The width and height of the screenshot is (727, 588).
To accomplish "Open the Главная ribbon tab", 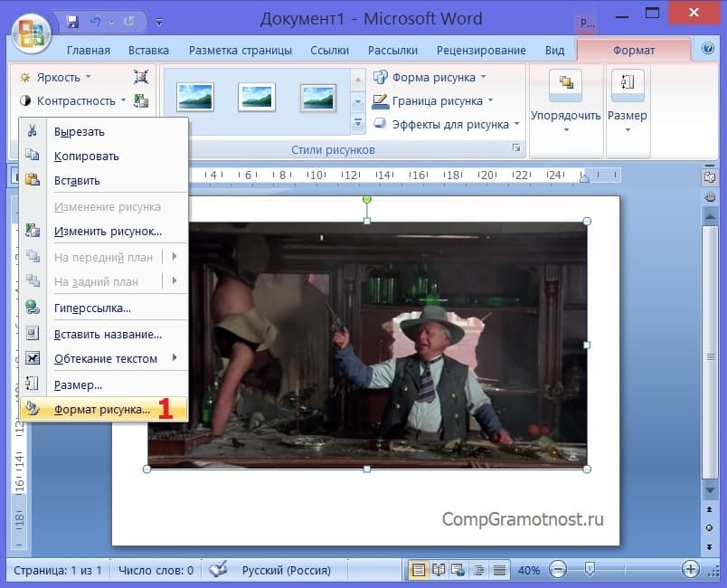I will [89, 50].
